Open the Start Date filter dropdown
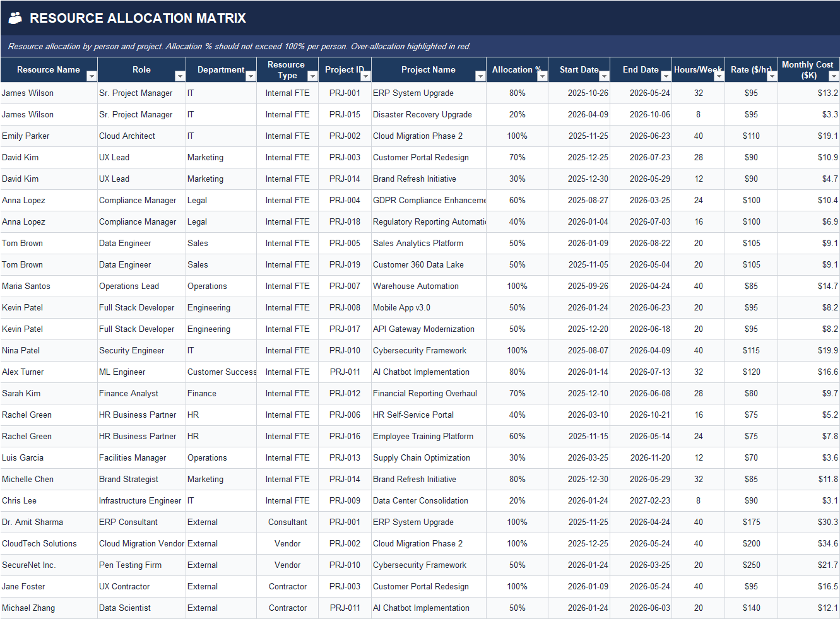This screenshot has height=619, width=840. coord(604,76)
